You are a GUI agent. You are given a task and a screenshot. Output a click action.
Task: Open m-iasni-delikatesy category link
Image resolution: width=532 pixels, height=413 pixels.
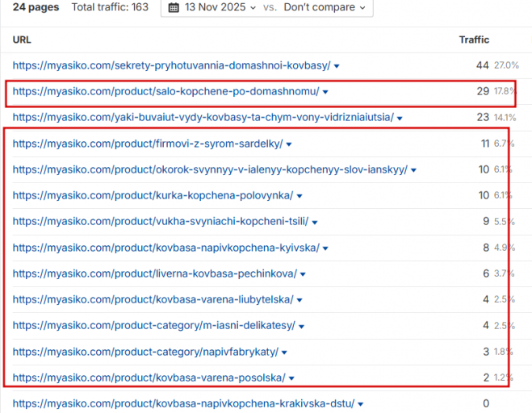pyautogui.click(x=154, y=325)
